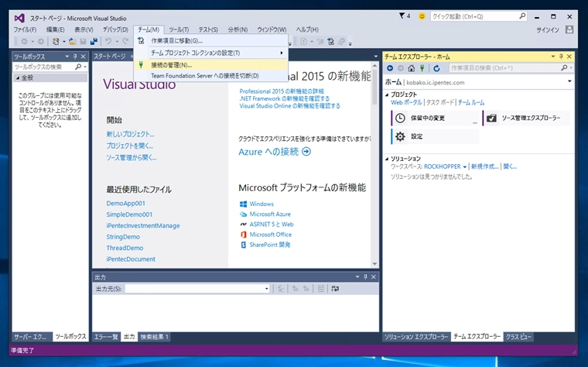This screenshot has width=588, height=367.
Task: Switch to サーバー エクスプローラー tab
Action: tap(31, 337)
